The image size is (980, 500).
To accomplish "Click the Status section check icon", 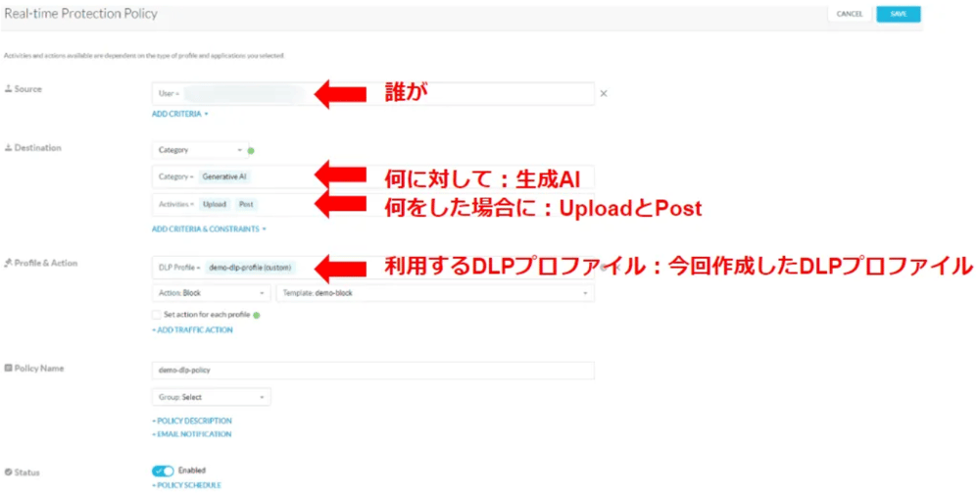I will pyautogui.click(x=8, y=473).
